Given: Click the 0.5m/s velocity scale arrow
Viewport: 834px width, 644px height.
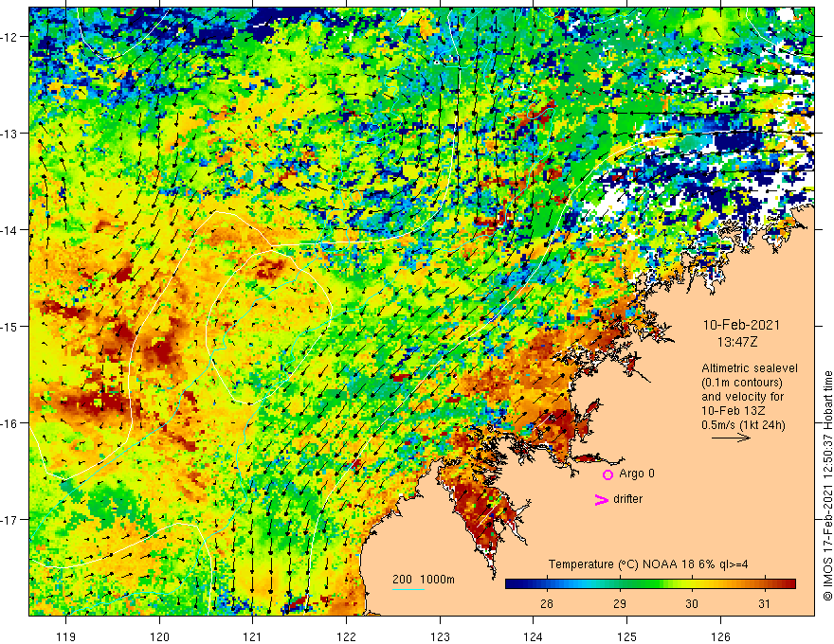Looking at the screenshot, I should [731, 438].
